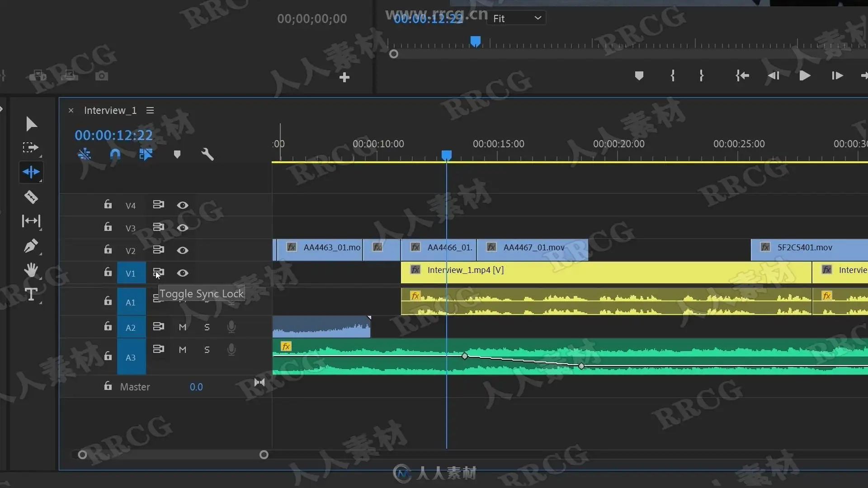Click the A3 volume keyframe on rubber band
The width and height of the screenshot is (868, 488).
[465, 356]
